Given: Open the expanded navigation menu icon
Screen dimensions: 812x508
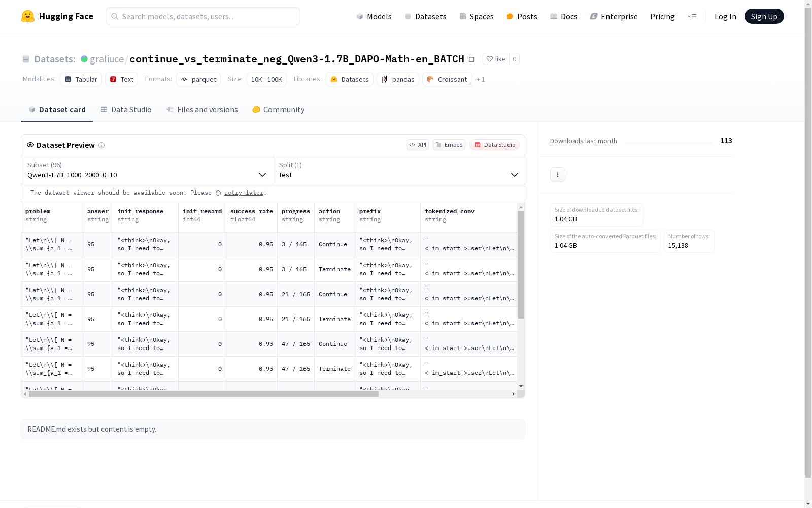Looking at the screenshot, I should [692, 16].
